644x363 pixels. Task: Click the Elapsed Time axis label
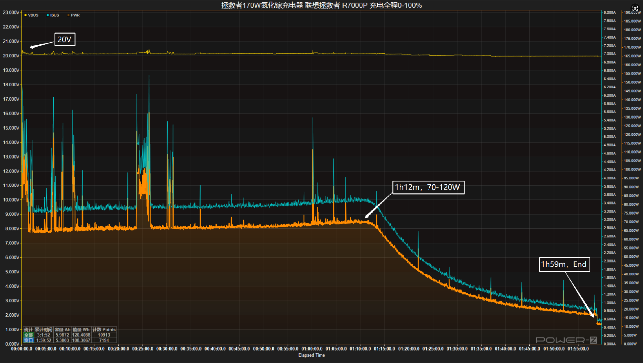(x=312, y=355)
